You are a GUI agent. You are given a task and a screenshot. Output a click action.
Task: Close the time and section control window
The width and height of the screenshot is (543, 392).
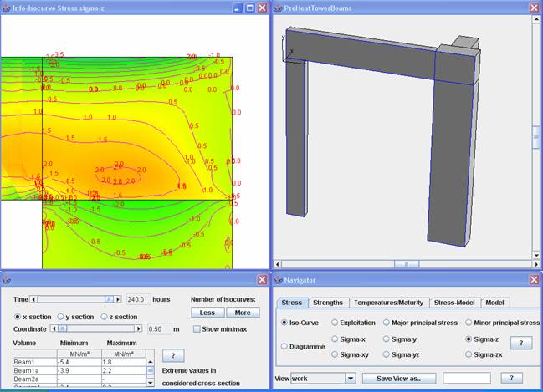click(x=262, y=280)
